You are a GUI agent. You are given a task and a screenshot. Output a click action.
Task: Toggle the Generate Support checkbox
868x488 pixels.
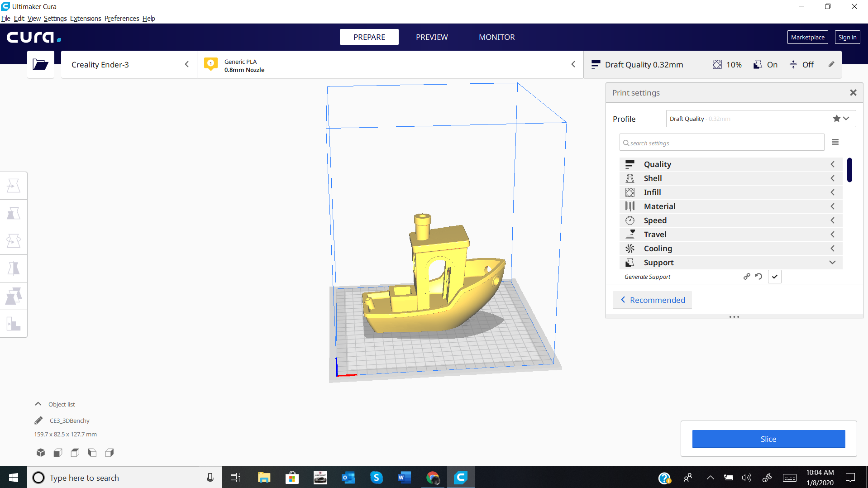click(775, 277)
